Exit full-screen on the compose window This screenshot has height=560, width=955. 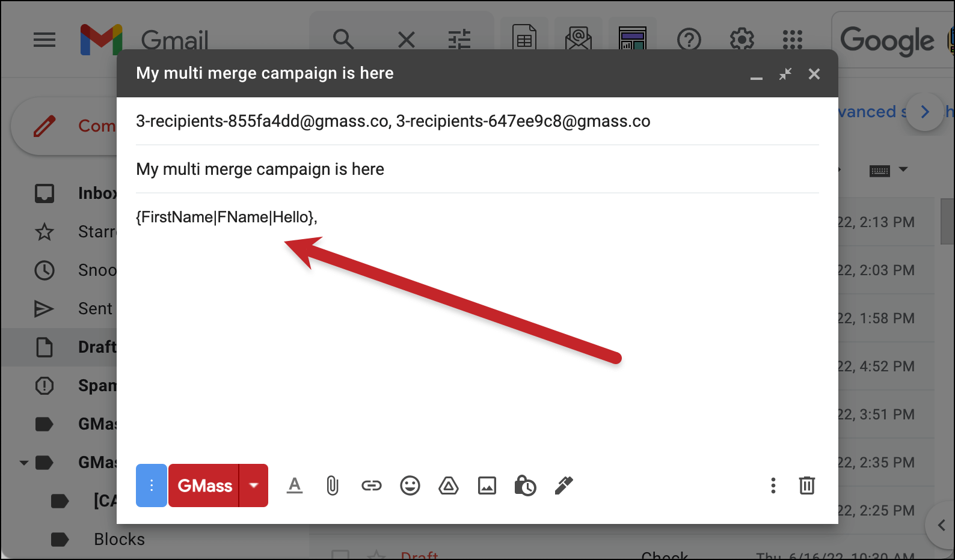(x=785, y=74)
